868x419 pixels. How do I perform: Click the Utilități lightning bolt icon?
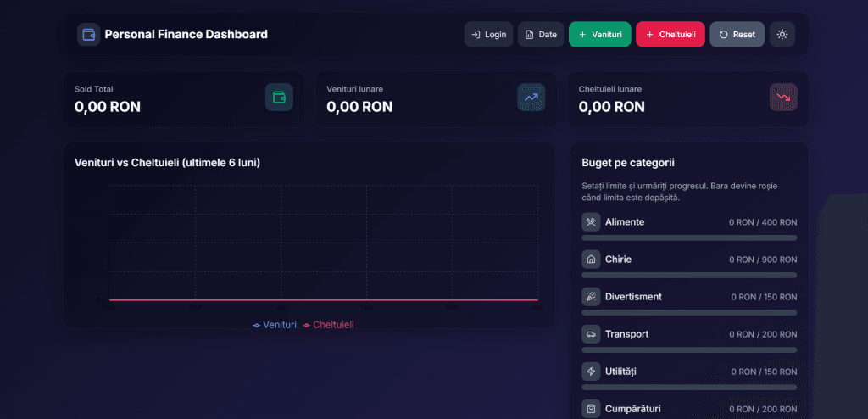tap(591, 372)
